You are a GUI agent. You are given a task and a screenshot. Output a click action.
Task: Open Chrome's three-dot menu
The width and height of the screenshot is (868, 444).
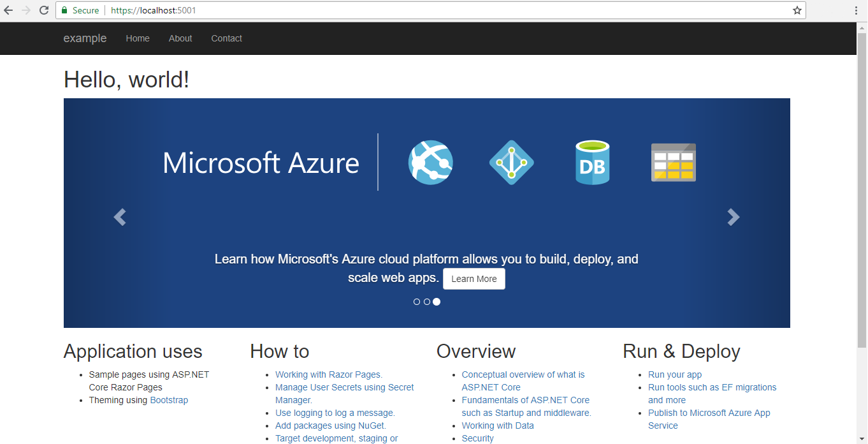click(857, 10)
